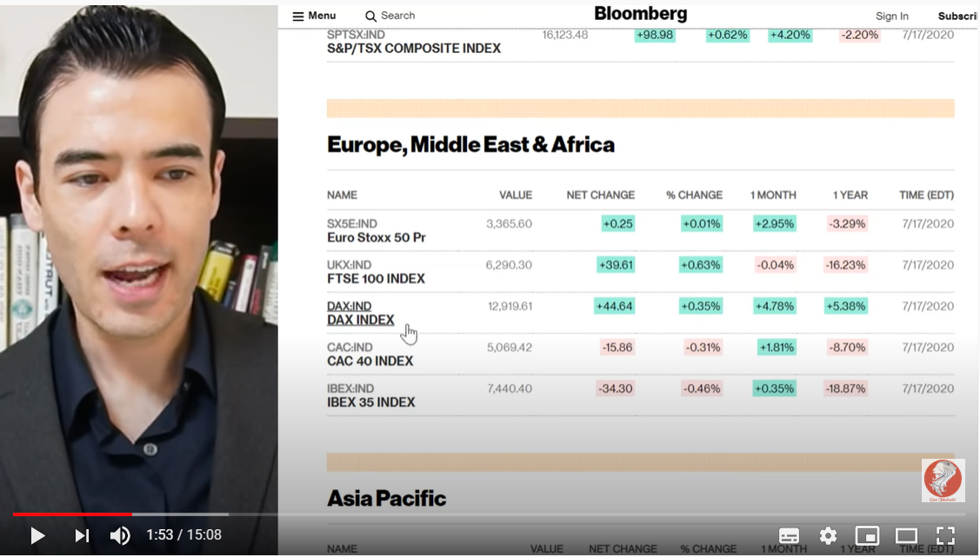980x557 pixels.
Task: Open Bloomberg Search
Action: (390, 16)
